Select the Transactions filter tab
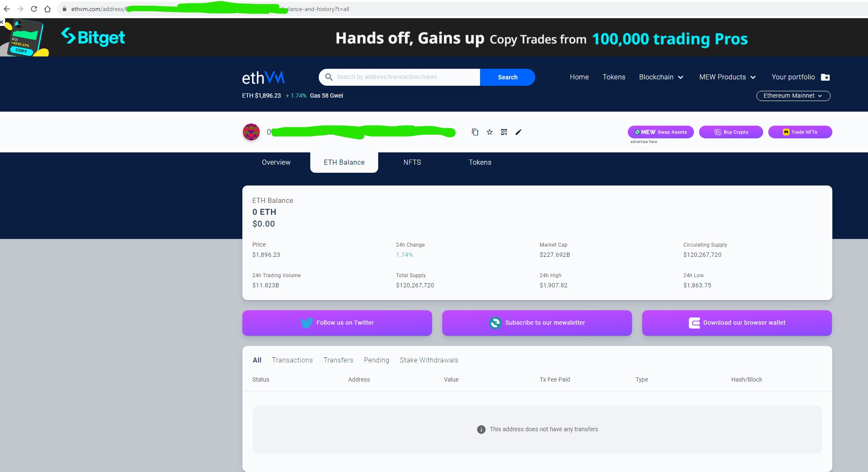 pos(292,360)
